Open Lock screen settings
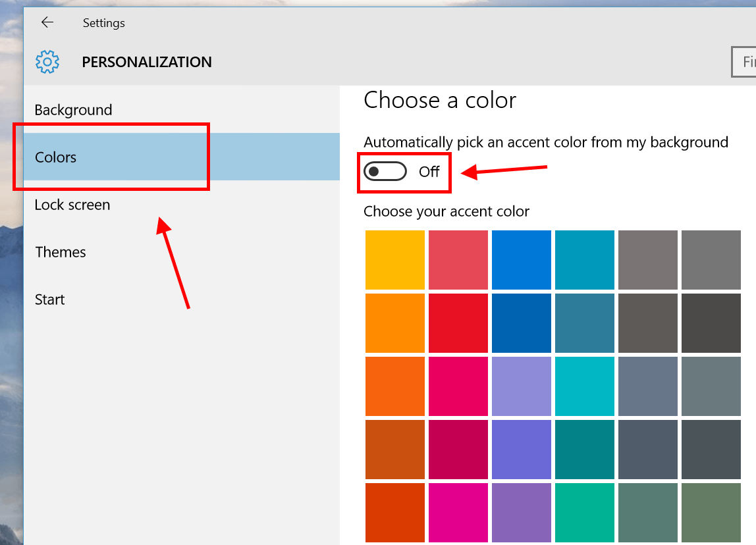This screenshot has width=756, height=545. click(182, 204)
